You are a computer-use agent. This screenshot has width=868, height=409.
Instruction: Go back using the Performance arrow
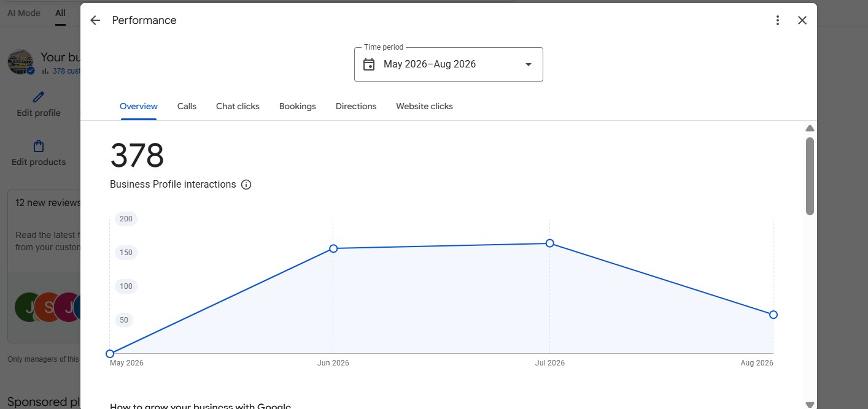click(95, 20)
